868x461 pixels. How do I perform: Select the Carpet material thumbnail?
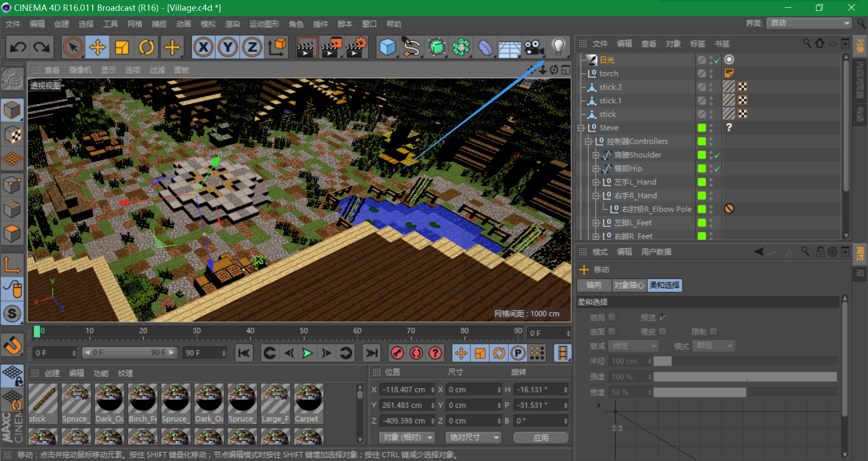(309, 404)
